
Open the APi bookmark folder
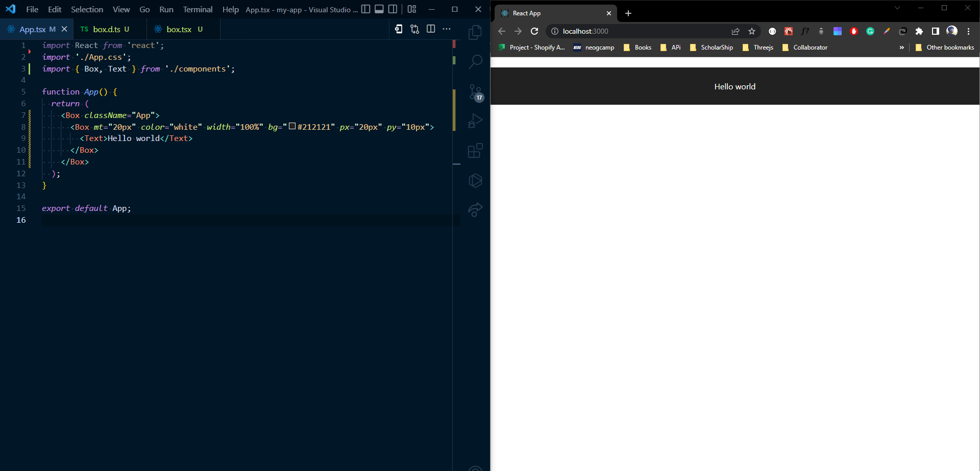pyautogui.click(x=671, y=48)
